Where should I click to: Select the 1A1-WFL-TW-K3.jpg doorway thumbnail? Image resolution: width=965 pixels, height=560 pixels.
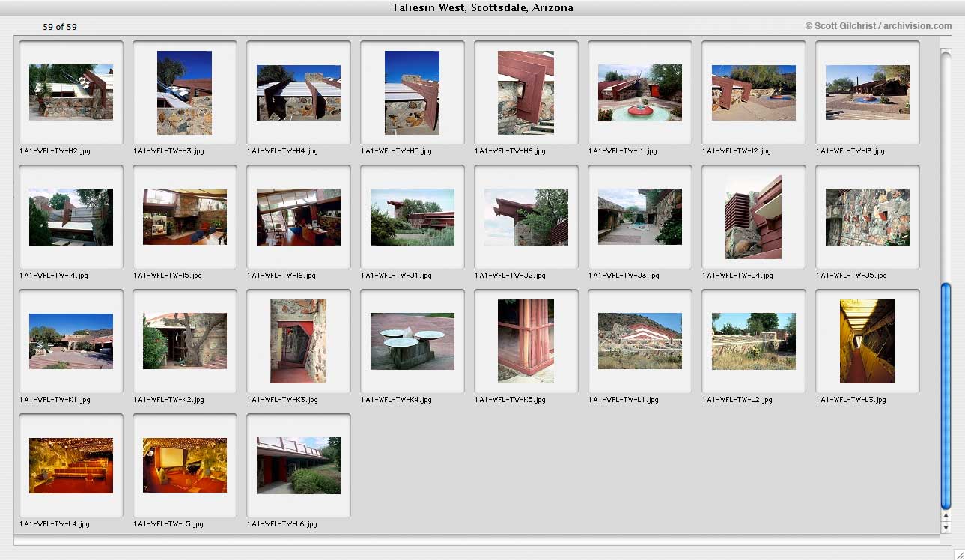pyautogui.click(x=299, y=341)
